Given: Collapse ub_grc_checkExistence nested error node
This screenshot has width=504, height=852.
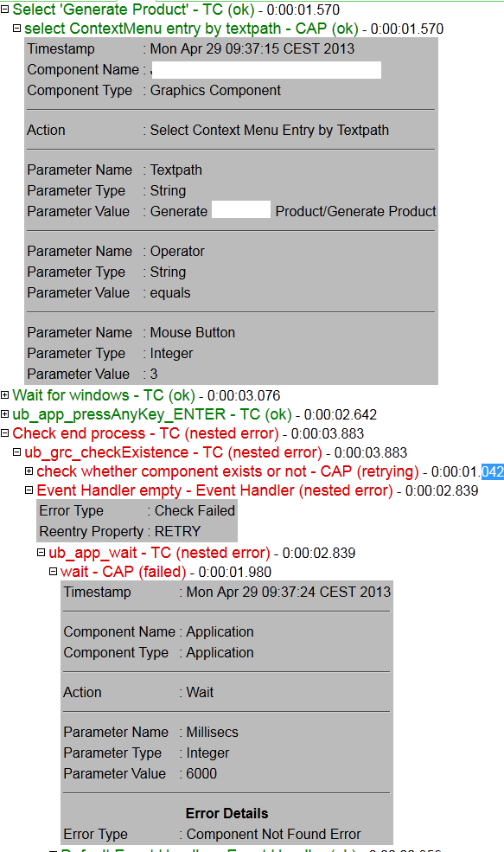Looking at the screenshot, I should coord(16,452).
